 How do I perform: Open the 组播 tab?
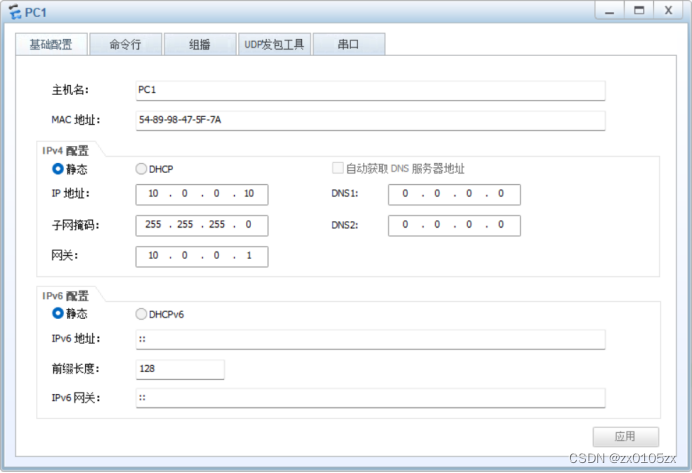200,44
